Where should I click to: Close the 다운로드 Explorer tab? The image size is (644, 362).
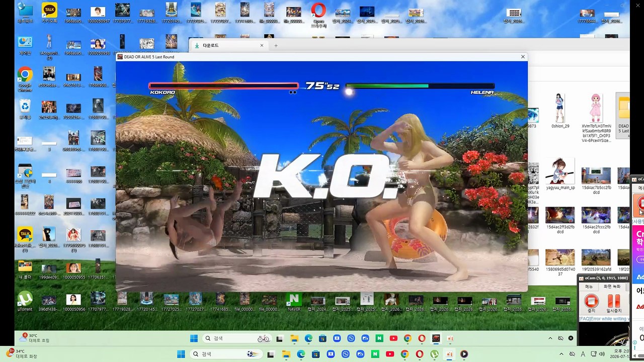(x=262, y=45)
